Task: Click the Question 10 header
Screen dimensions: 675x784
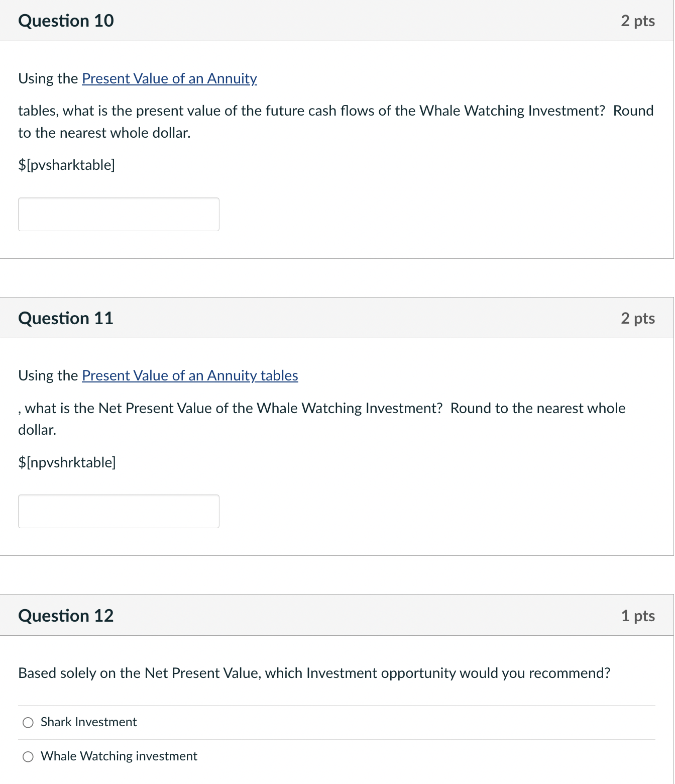Action: point(66,21)
